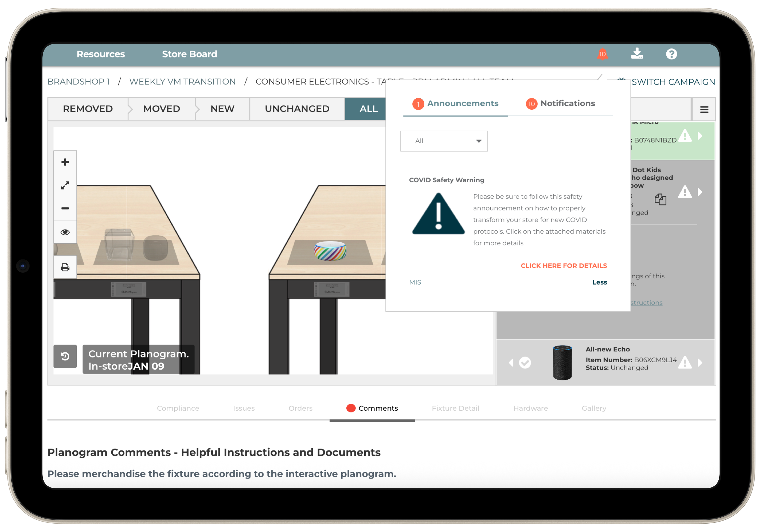
Task: Go to BRANDSHOP 1 breadcrumb
Action: coord(78,82)
